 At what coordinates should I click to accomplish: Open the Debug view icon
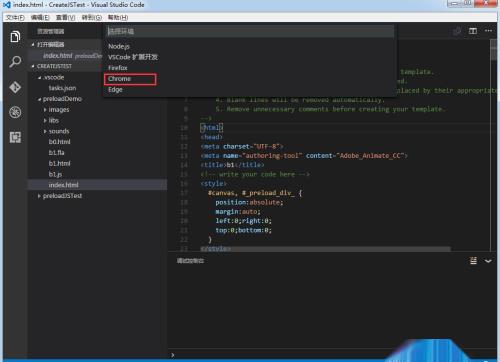15,112
